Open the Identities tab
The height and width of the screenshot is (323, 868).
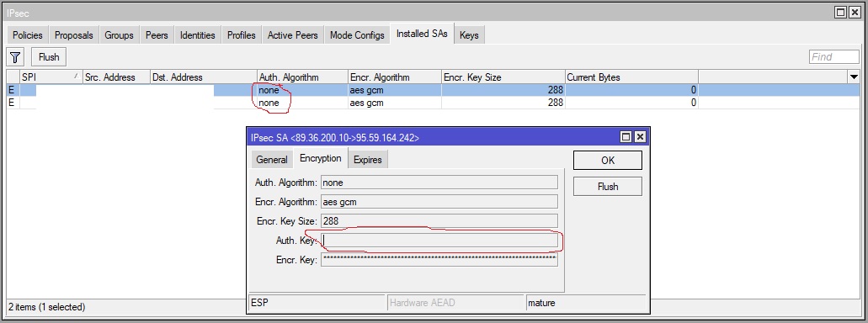(198, 35)
